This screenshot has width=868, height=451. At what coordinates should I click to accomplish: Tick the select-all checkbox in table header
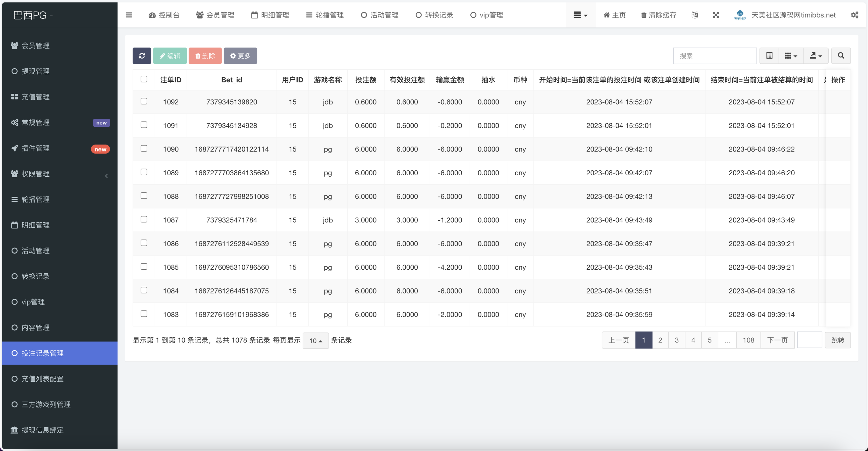144,79
